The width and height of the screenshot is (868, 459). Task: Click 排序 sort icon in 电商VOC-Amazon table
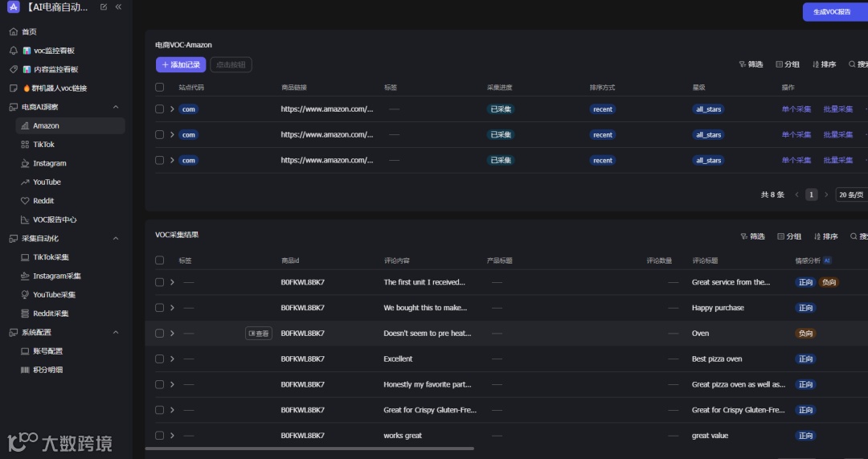click(x=816, y=65)
